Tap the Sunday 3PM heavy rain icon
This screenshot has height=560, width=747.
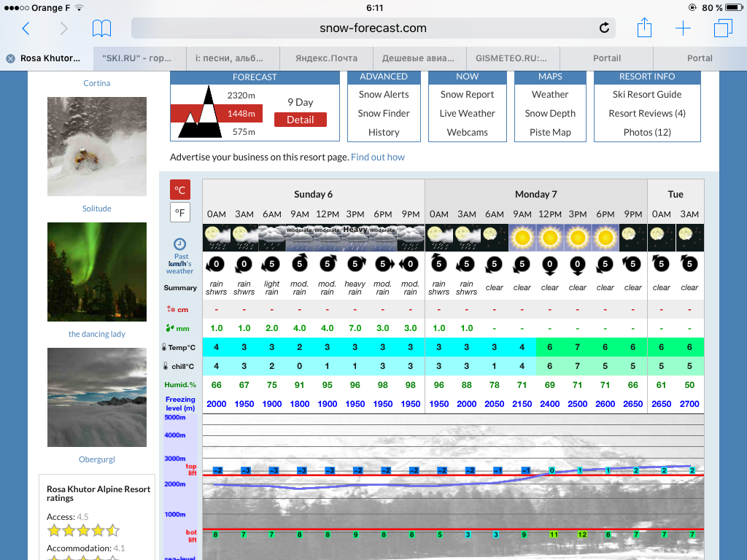click(x=355, y=238)
